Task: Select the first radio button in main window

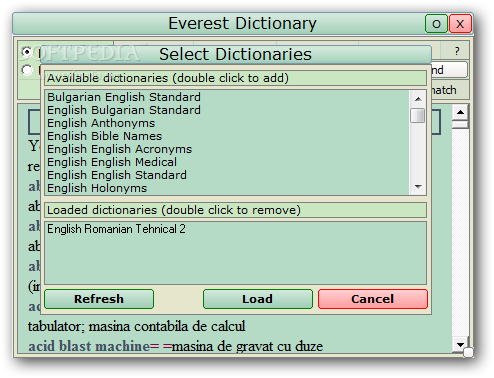Action: click(27, 52)
